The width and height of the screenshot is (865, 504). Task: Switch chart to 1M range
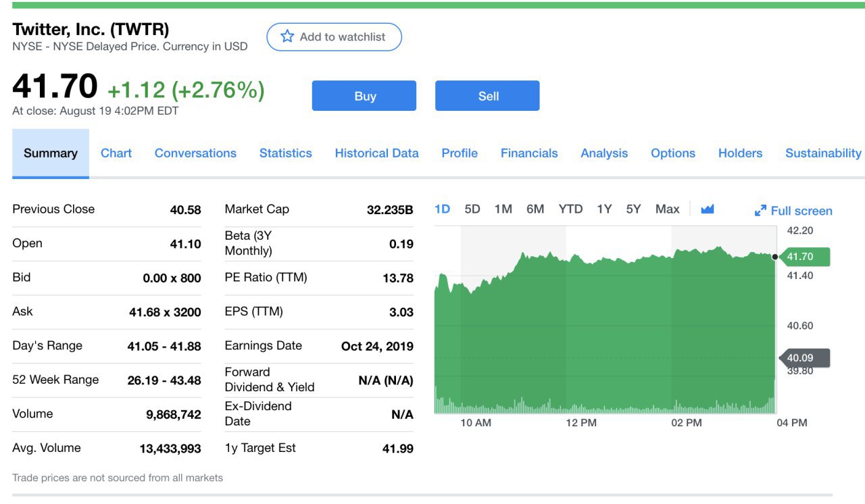pyautogui.click(x=503, y=209)
